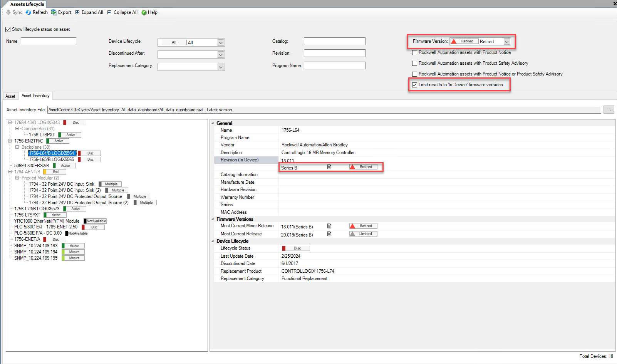Open the Replacement Category dropdown
Image resolution: width=617 pixels, height=364 pixels.
(x=221, y=67)
